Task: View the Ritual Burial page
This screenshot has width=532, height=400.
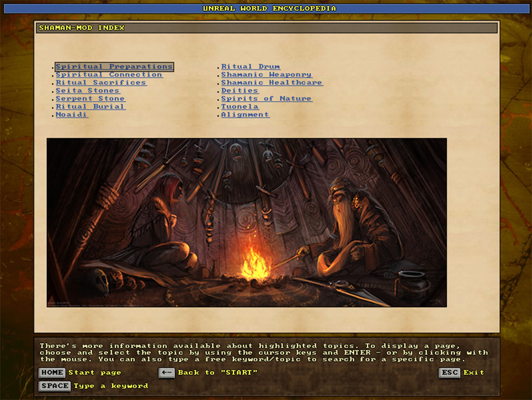Action: [x=90, y=106]
